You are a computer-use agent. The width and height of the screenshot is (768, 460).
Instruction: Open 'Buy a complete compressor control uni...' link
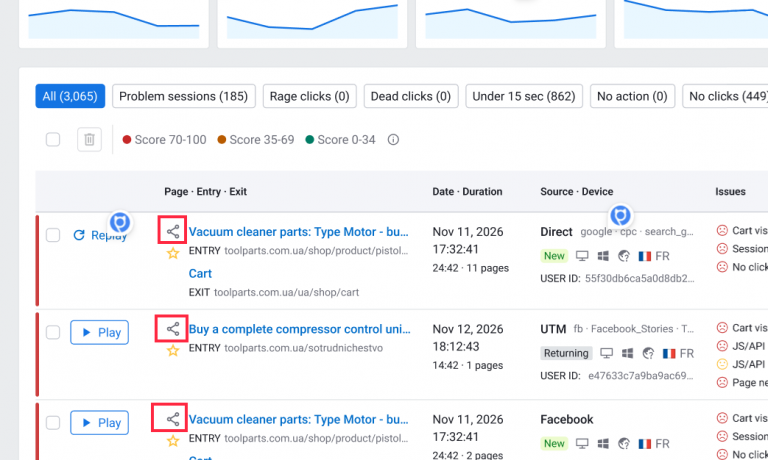[300, 329]
